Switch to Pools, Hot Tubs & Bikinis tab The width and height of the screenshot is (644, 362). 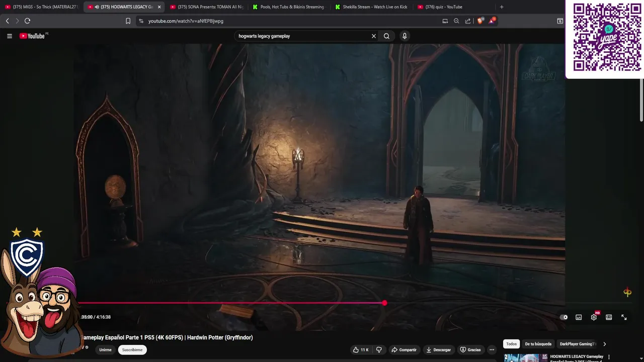[x=289, y=7]
